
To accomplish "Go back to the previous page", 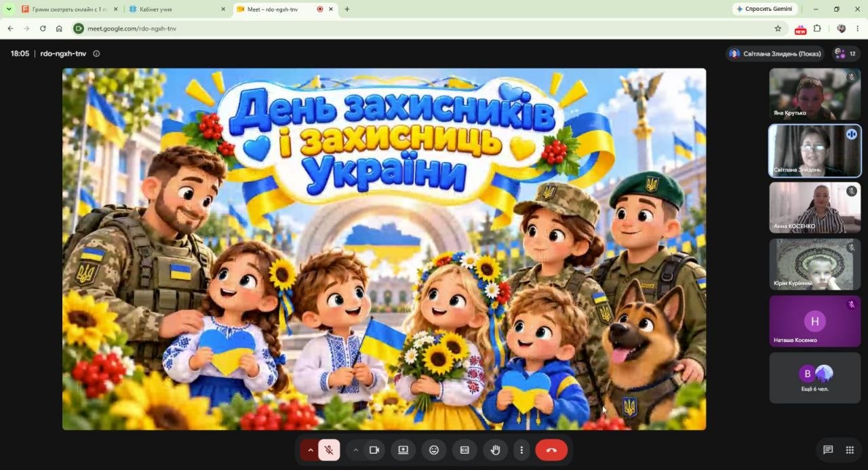I will coord(10,28).
